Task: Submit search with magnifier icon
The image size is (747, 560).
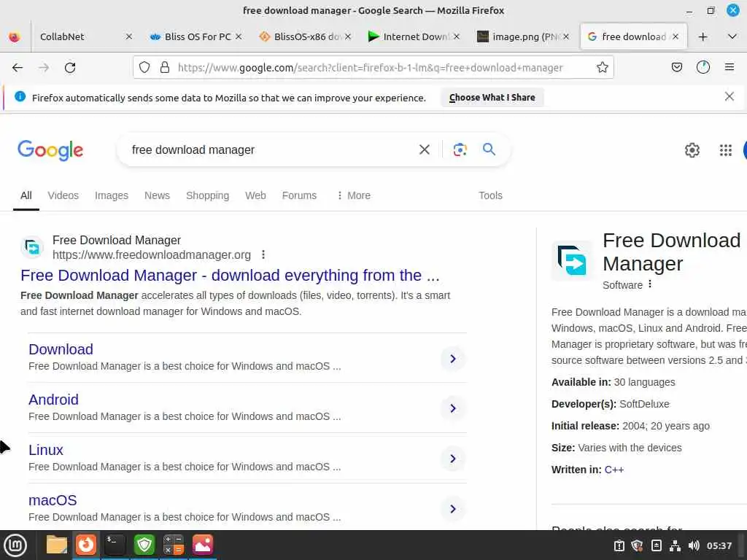Action: click(489, 149)
